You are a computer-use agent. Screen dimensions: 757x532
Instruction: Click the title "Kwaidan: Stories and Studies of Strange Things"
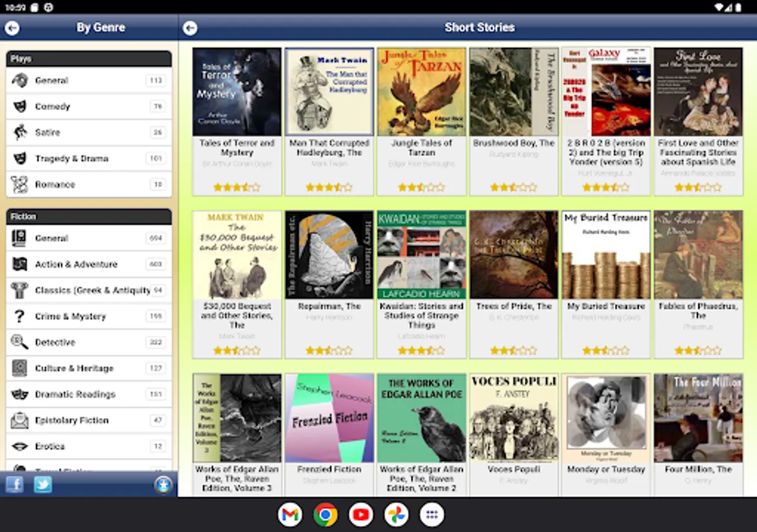pyautogui.click(x=422, y=316)
